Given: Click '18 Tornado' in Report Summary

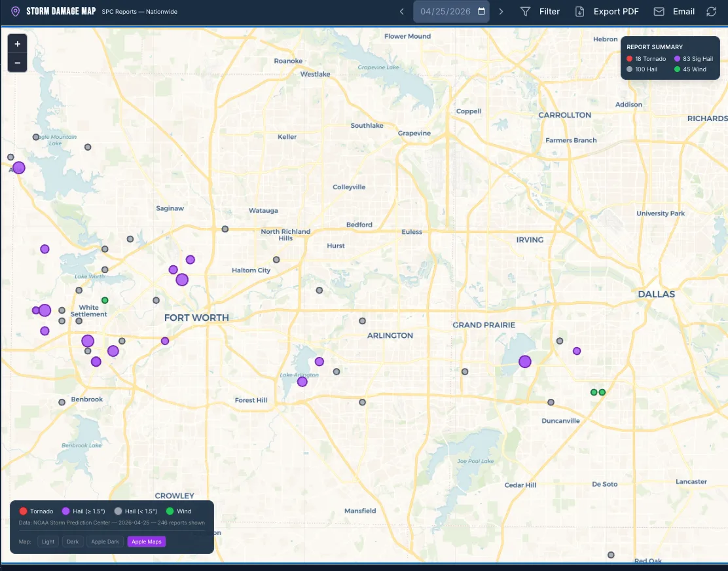Looking at the screenshot, I should point(646,59).
